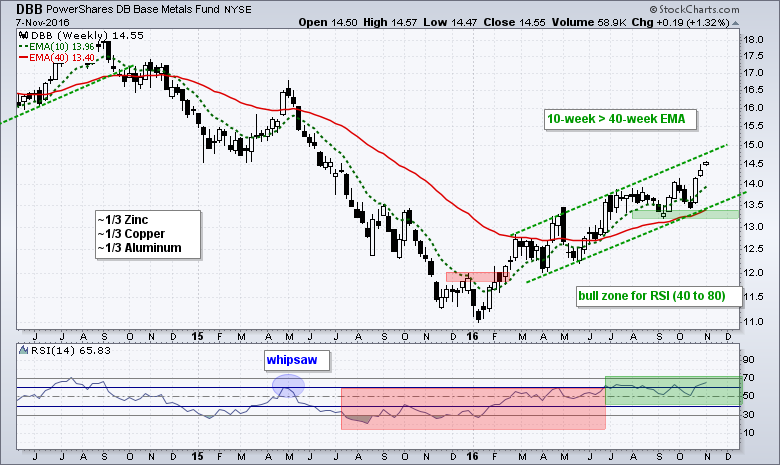Image resolution: width=780 pixels, height=465 pixels.
Task: Click the Volume 58.9K reading
Action: coord(589,22)
